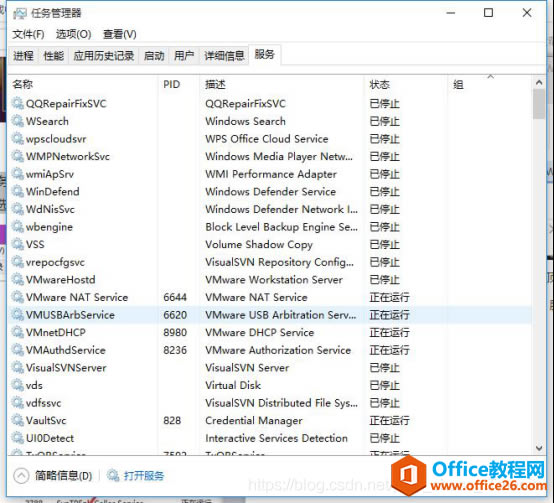Maximize the Task Manager window

pyautogui.click(x=488, y=13)
